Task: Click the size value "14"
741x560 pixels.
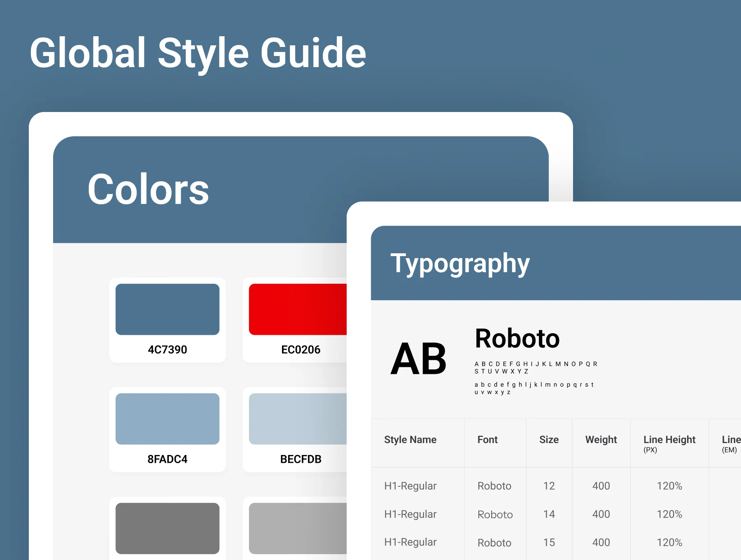Action: tap(549, 514)
